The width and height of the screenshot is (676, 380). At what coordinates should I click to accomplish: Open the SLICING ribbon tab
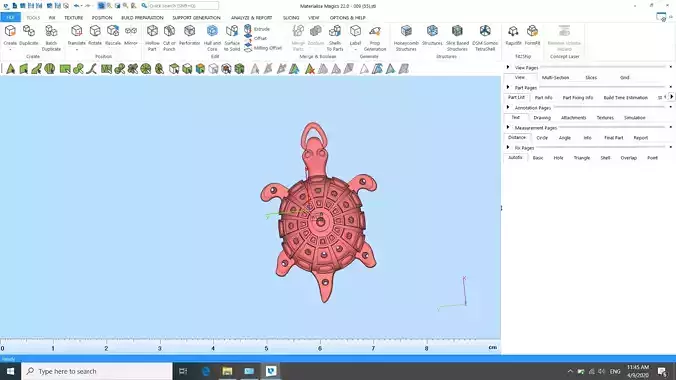click(x=291, y=18)
